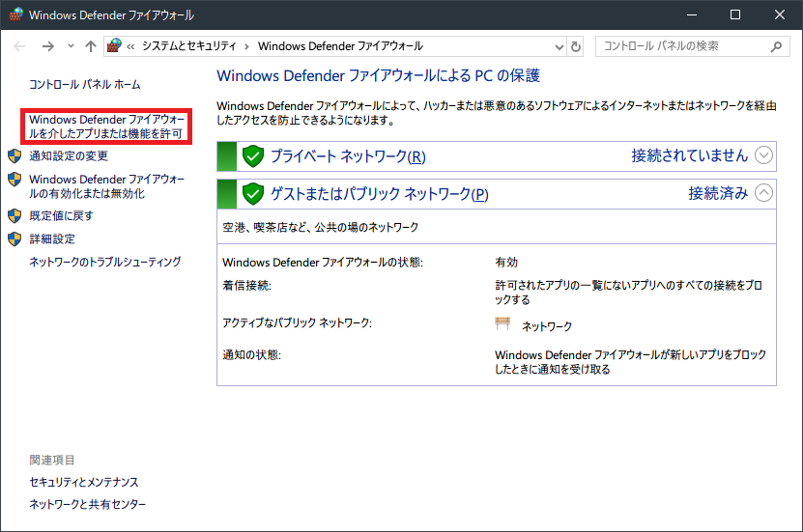This screenshot has width=803, height=532.
Task: Click the green shield icon of プライベート ネットワーク
Action: (x=253, y=156)
